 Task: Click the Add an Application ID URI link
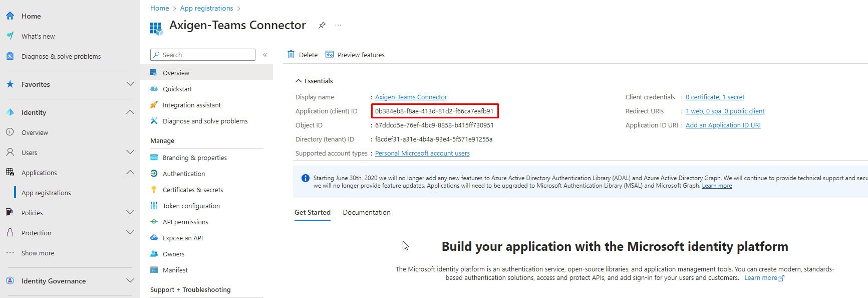click(x=723, y=125)
